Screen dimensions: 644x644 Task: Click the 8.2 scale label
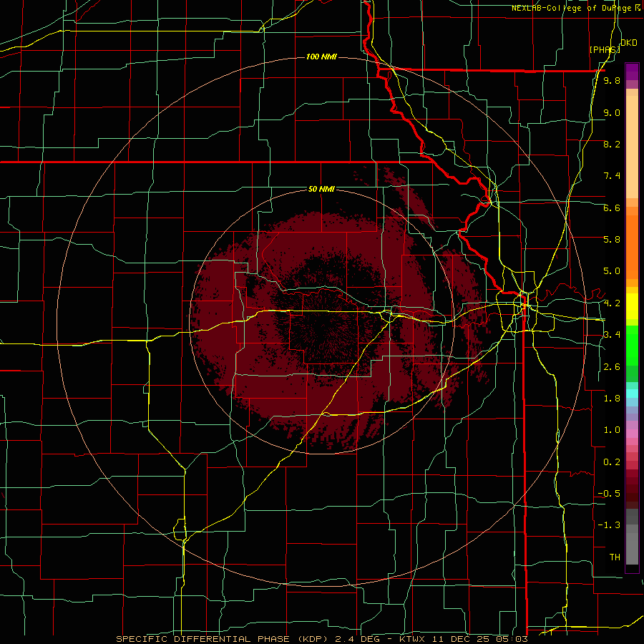tap(612, 144)
